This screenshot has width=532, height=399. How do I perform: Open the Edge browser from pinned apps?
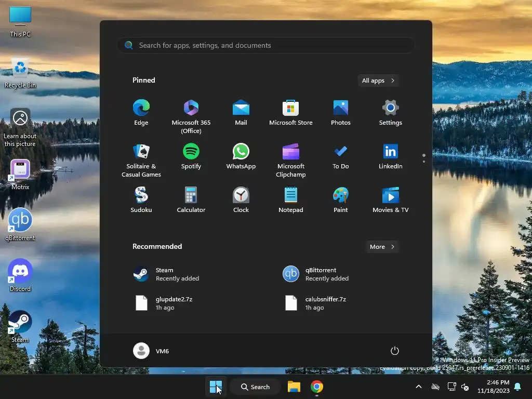[141, 113]
